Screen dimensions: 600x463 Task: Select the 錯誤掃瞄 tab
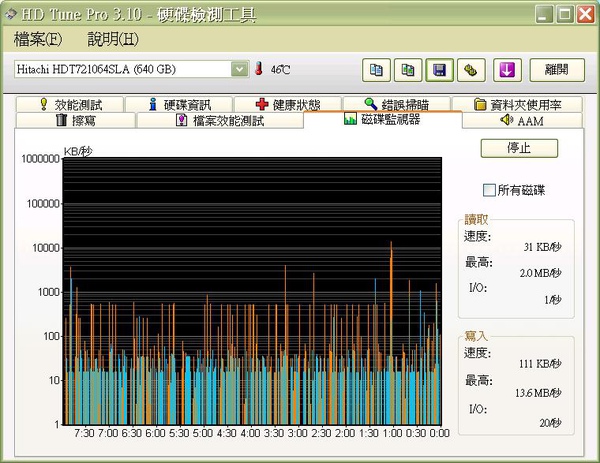[x=394, y=104]
